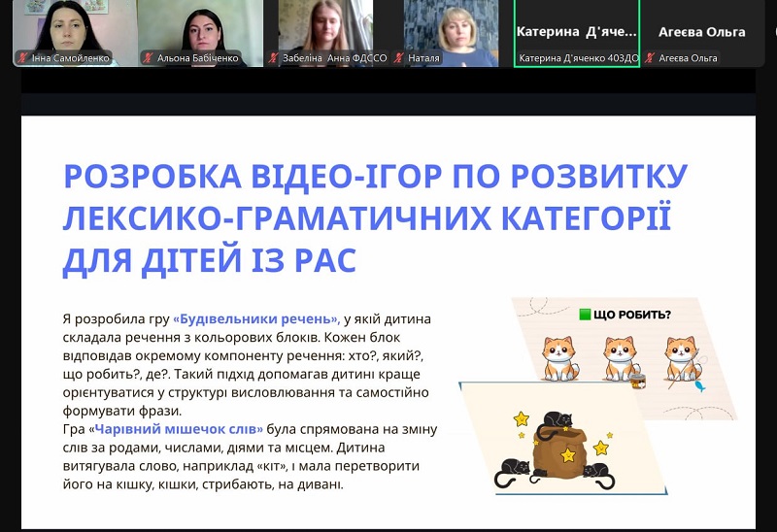This screenshot has height=532, width=777.
Task: Select Агеєва Ольга participant tile
Action: click(x=702, y=33)
